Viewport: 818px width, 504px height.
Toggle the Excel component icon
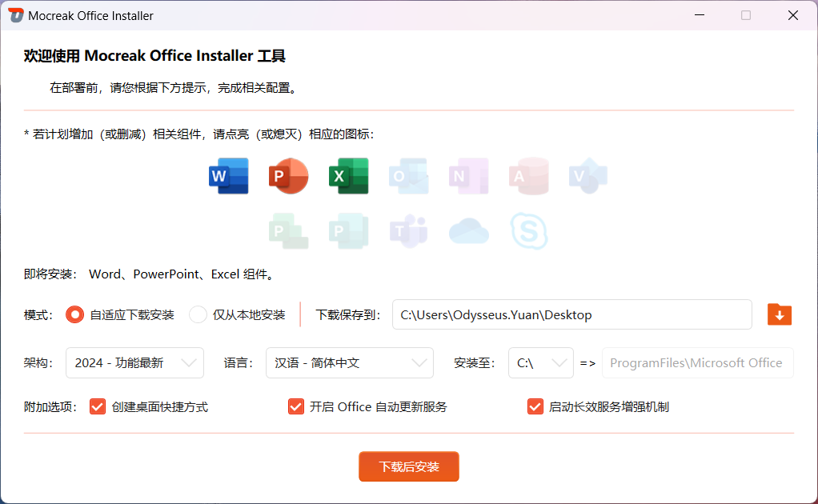pos(348,176)
